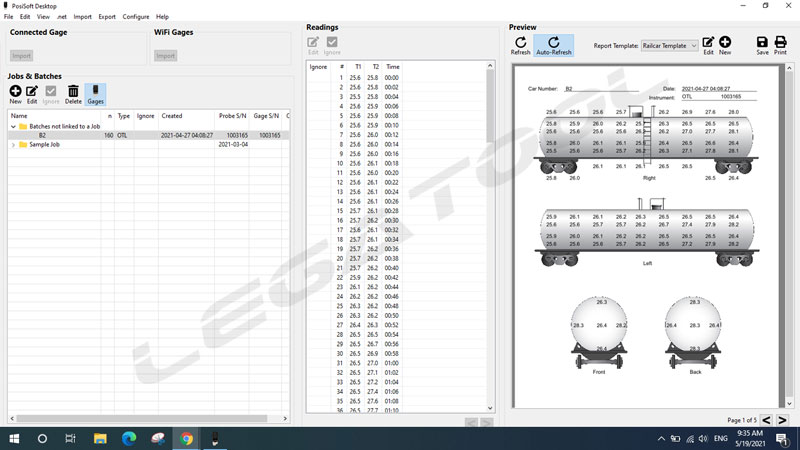Toggle the Gages view button
The height and width of the screenshot is (450, 800).
coord(95,94)
